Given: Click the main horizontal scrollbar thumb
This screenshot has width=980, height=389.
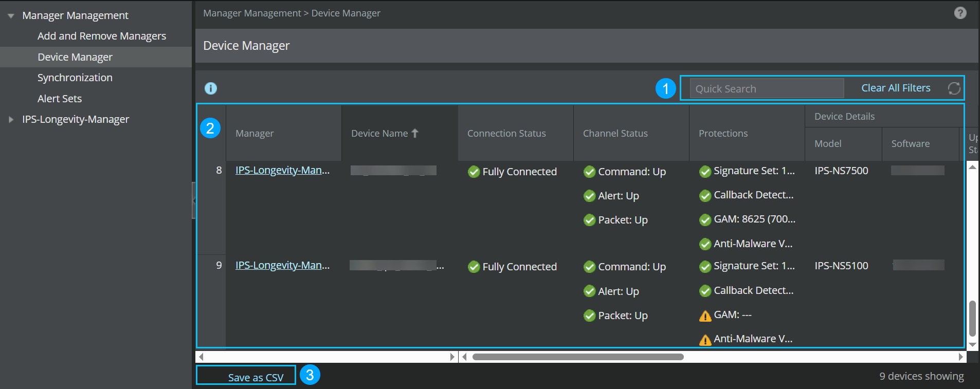Looking at the screenshot, I should [x=578, y=357].
